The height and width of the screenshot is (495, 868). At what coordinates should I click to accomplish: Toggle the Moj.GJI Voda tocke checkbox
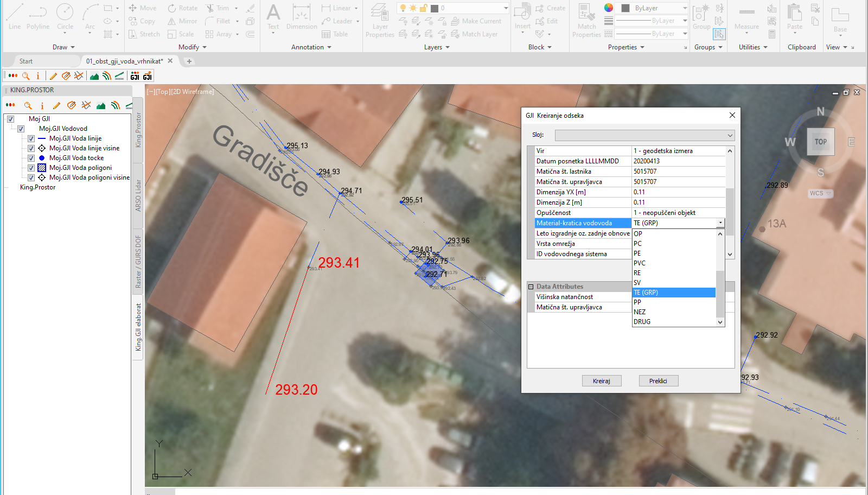click(x=31, y=158)
